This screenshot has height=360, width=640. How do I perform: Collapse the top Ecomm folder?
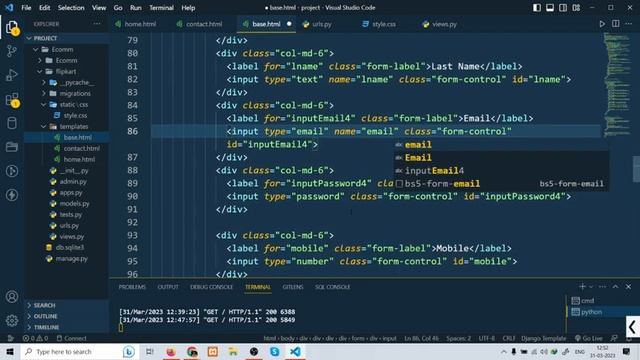pyautogui.click(x=36, y=49)
